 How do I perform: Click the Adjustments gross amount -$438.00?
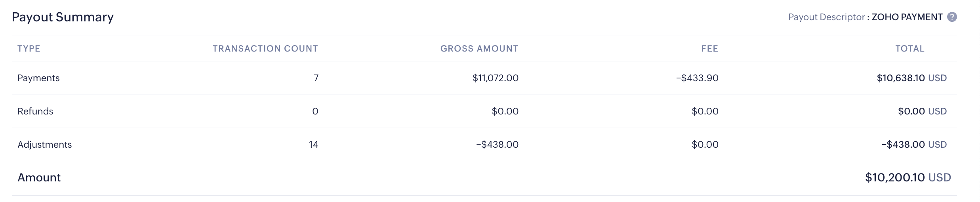(497, 145)
